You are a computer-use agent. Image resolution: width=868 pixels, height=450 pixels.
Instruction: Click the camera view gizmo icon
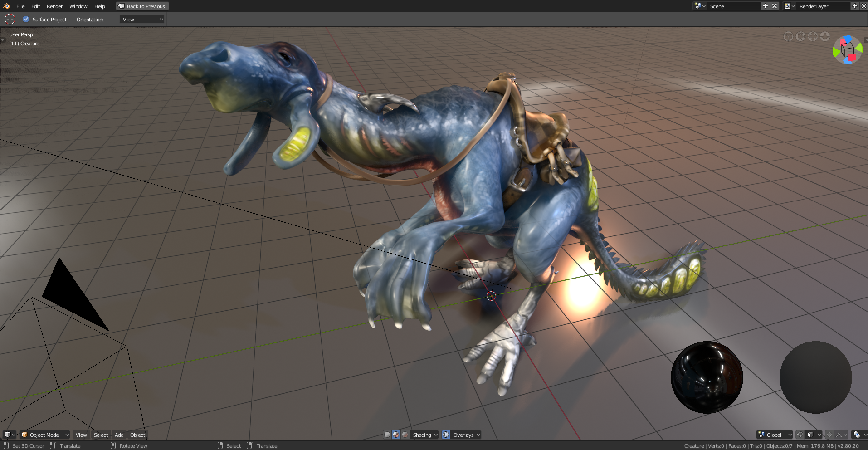(x=801, y=36)
